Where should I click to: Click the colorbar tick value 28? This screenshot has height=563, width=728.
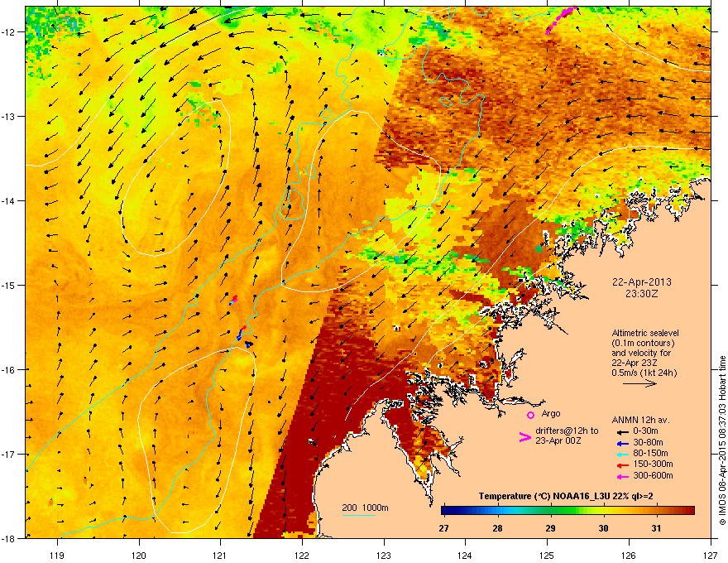click(x=497, y=528)
